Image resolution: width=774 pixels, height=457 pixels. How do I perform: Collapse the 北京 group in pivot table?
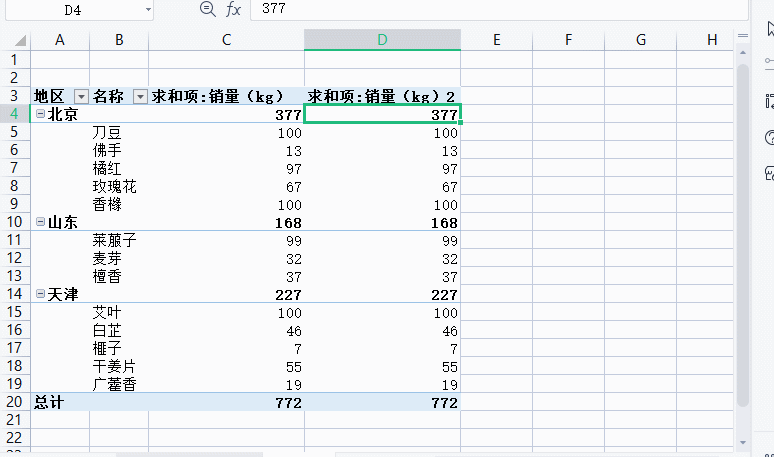click(x=40, y=114)
